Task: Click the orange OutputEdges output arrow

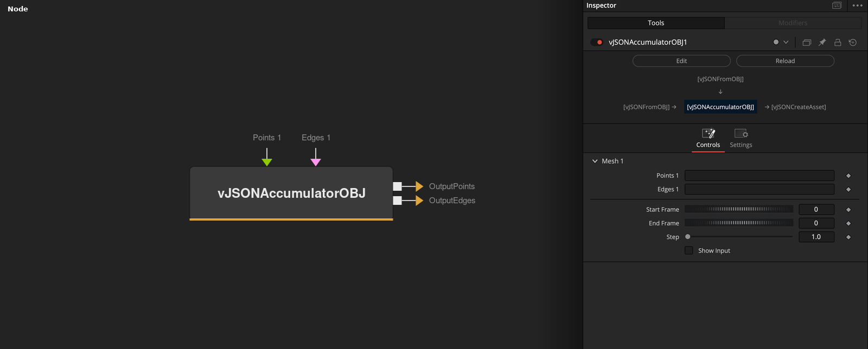Action: click(419, 201)
